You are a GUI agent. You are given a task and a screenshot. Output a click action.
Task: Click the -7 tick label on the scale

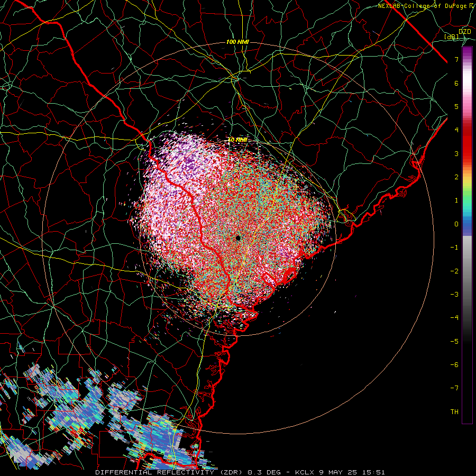[x=454, y=388]
